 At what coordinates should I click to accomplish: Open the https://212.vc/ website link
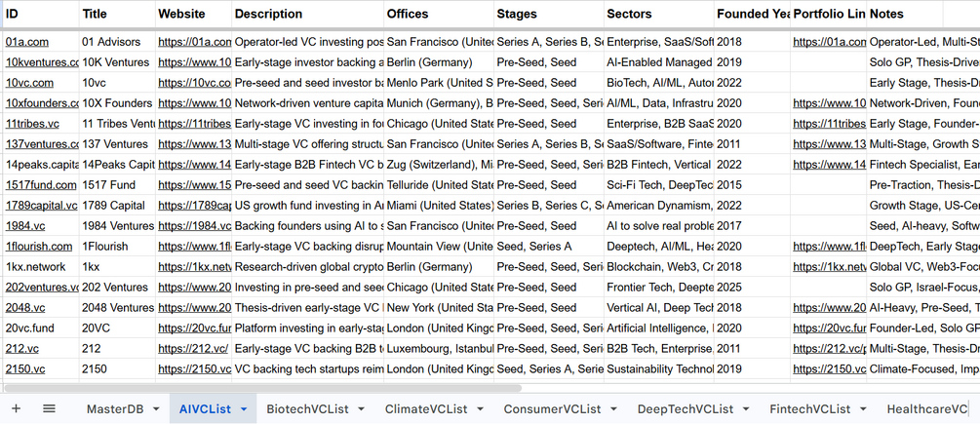pyautogui.click(x=193, y=348)
